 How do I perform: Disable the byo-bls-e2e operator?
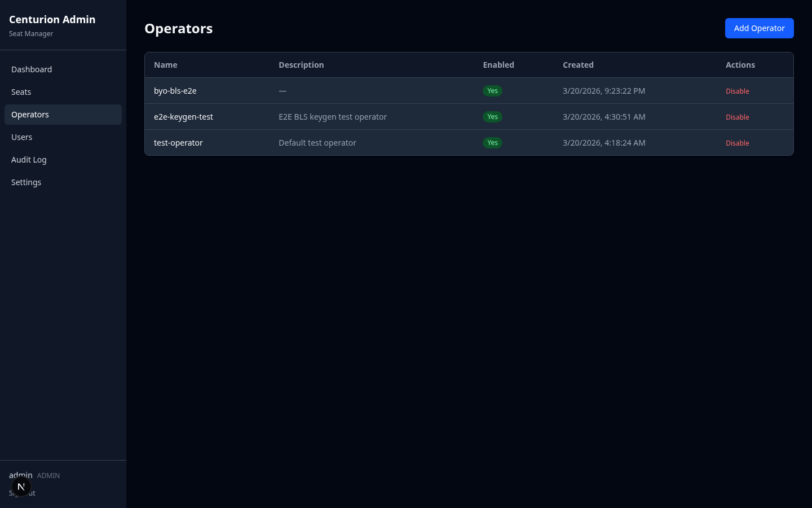tap(738, 91)
